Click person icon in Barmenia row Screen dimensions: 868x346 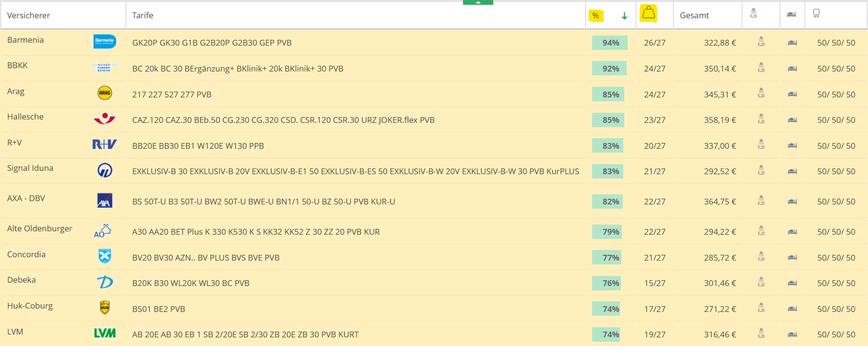pyautogui.click(x=761, y=42)
